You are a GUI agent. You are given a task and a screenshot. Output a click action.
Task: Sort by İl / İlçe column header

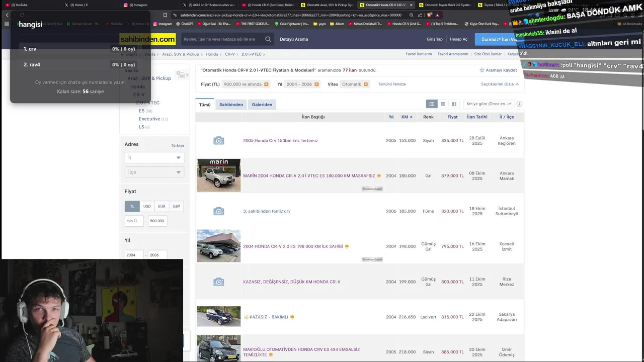(x=507, y=117)
